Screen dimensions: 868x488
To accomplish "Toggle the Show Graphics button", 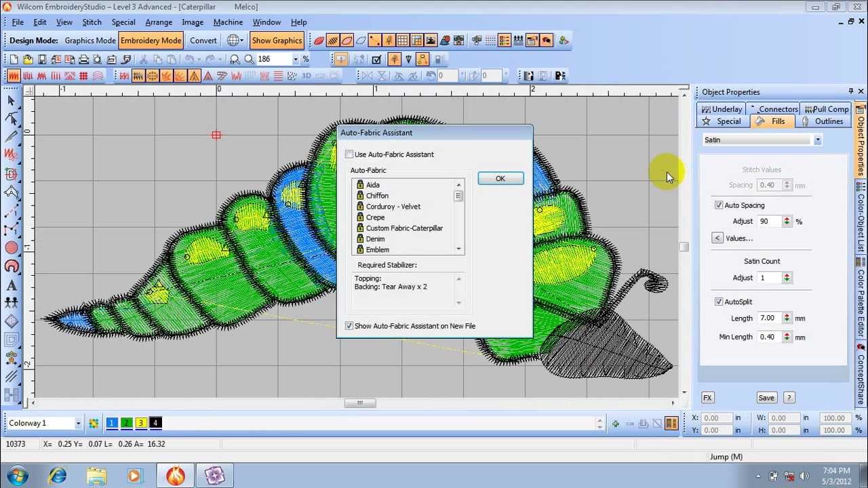I will tap(276, 41).
